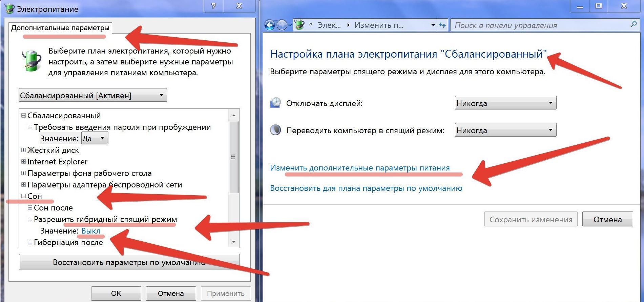644x302 pixels.
Task: Click the Выкл value link for hybrid sleep
Action: click(91, 231)
